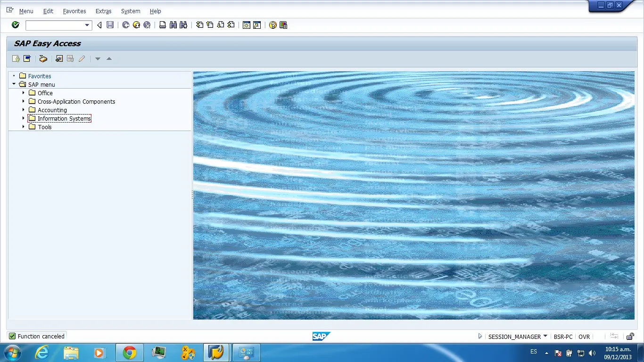
Task: Open the SESSION_MANAGER status dropdown
Action: click(x=545, y=336)
